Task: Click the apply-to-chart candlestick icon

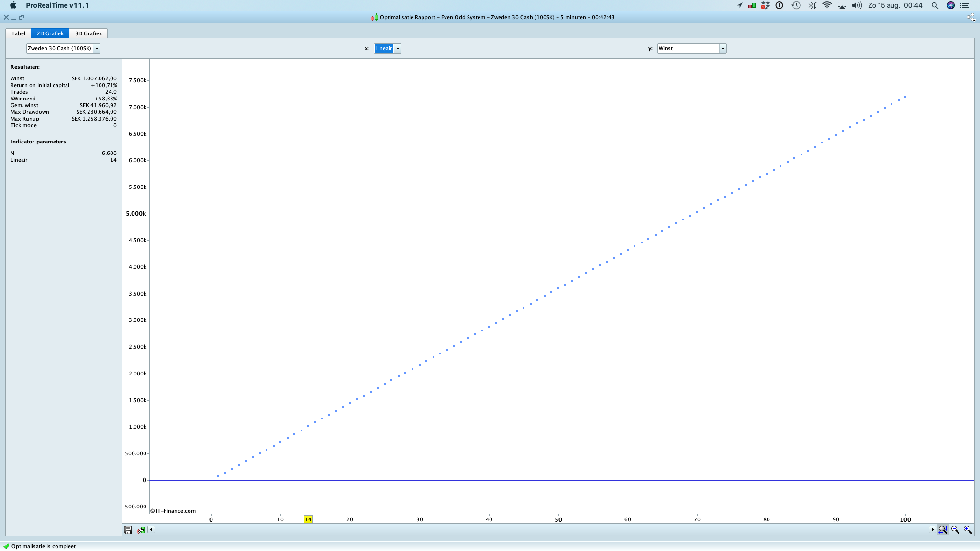Action: point(141,529)
